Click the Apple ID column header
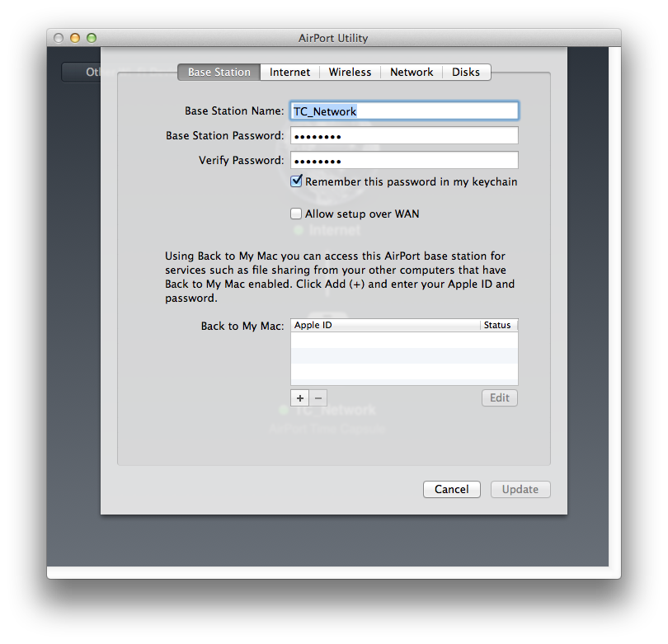The width and height of the screenshot is (668, 644). [x=386, y=325]
